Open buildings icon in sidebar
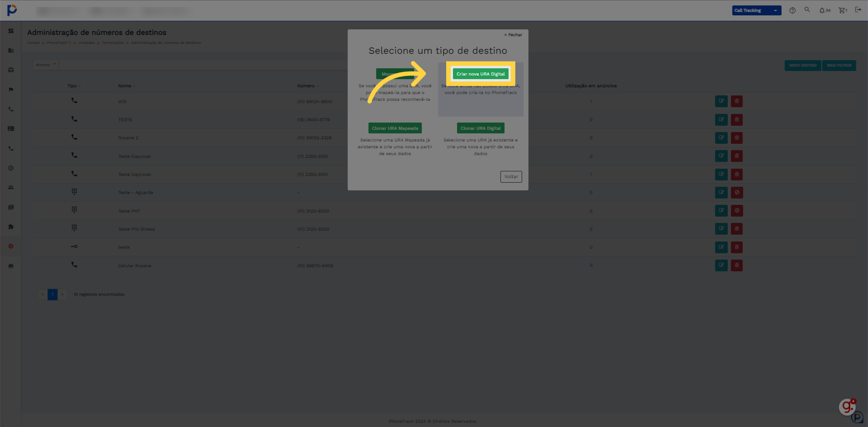Image resolution: width=868 pixels, height=427 pixels. coord(11,50)
